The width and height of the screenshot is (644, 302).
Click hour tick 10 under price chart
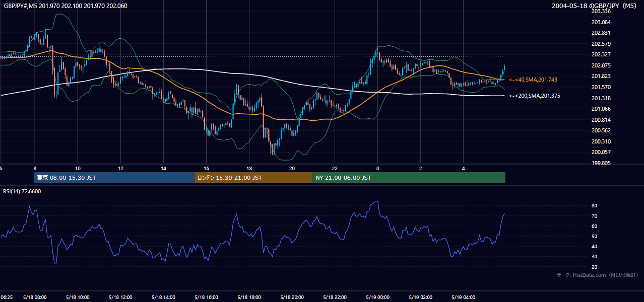[x=78, y=168]
